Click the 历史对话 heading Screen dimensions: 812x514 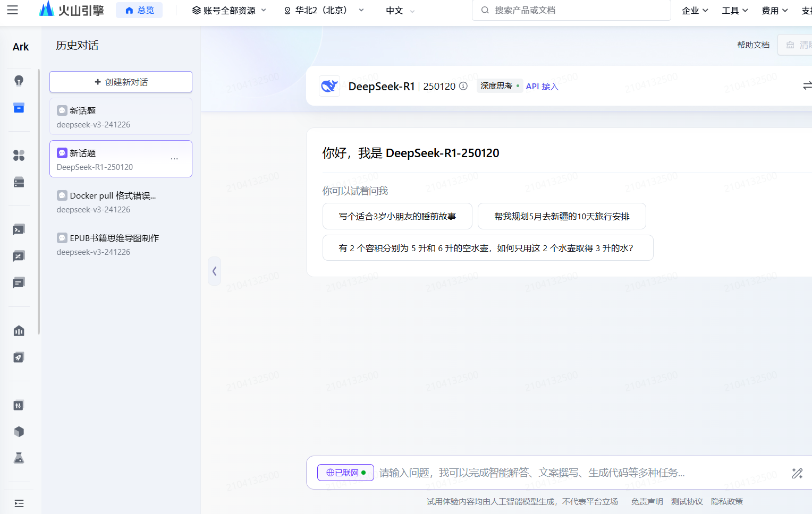click(x=77, y=45)
